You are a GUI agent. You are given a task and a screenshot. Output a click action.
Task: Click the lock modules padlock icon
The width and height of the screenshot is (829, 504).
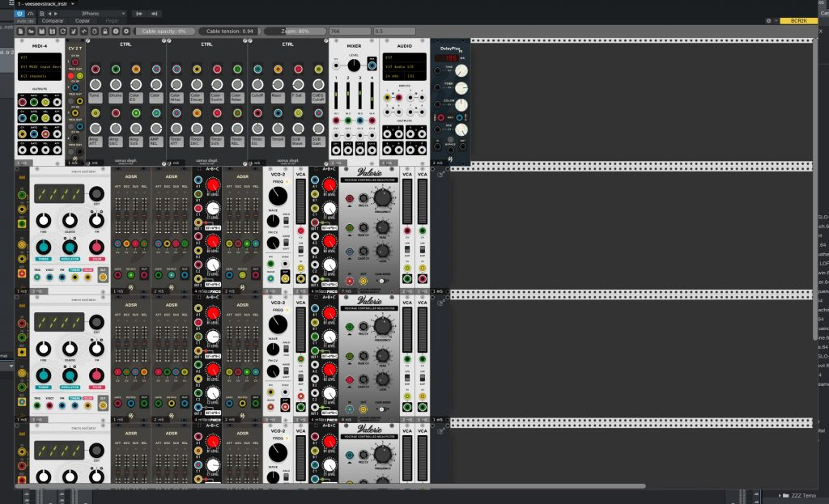point(105,31)
